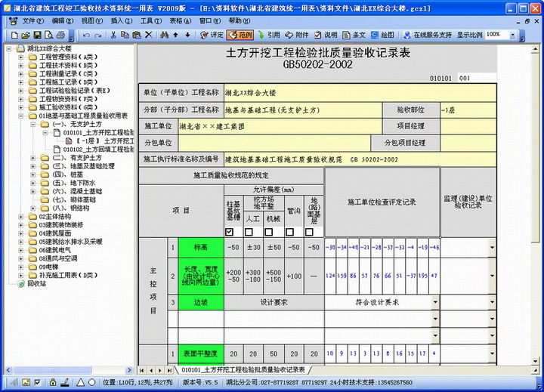Viewport: 544px width, 392px height.
Task: Click the 评定 toolbar button
Action: (x=212, y=35)
